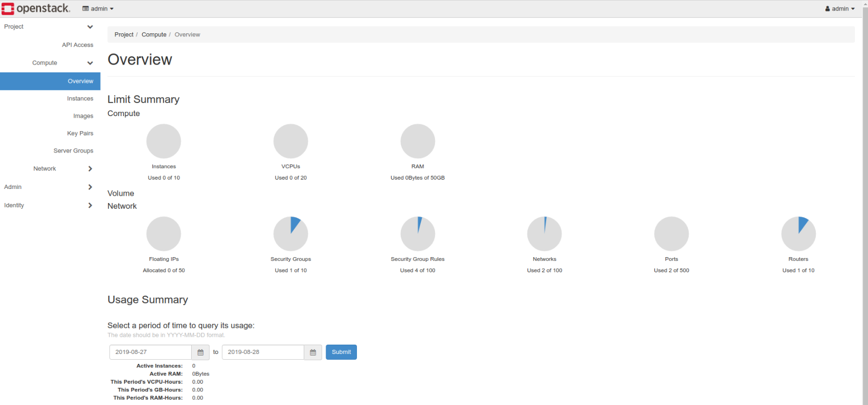This screenshot has height=405, width=868.
Task: Click the Security Group Rules pie chart
Action: pos(417,234)
